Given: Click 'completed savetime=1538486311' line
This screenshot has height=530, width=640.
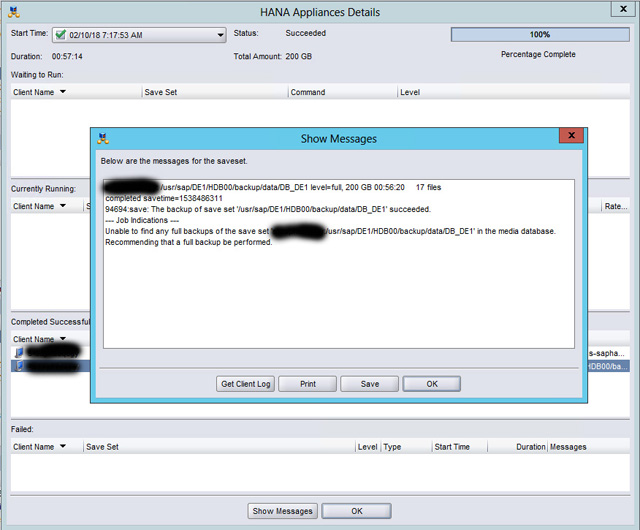Looking at the screenshot, I should [x=164, y=198].
